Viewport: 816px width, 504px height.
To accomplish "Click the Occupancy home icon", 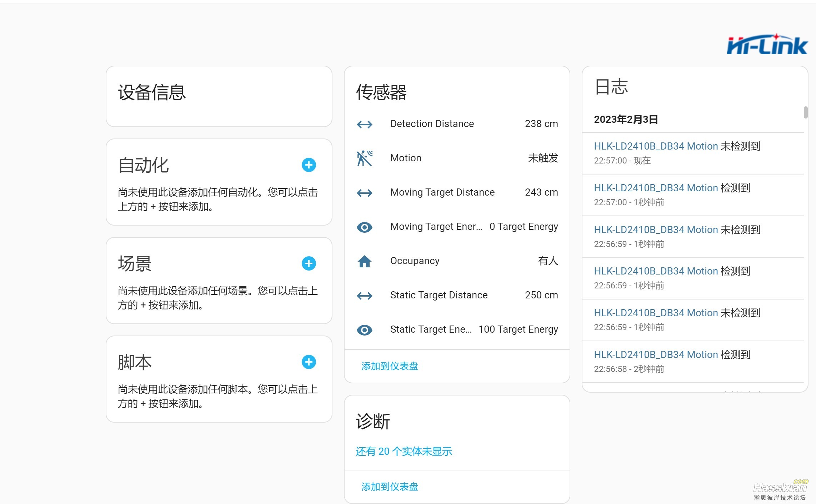I will 364,261.
